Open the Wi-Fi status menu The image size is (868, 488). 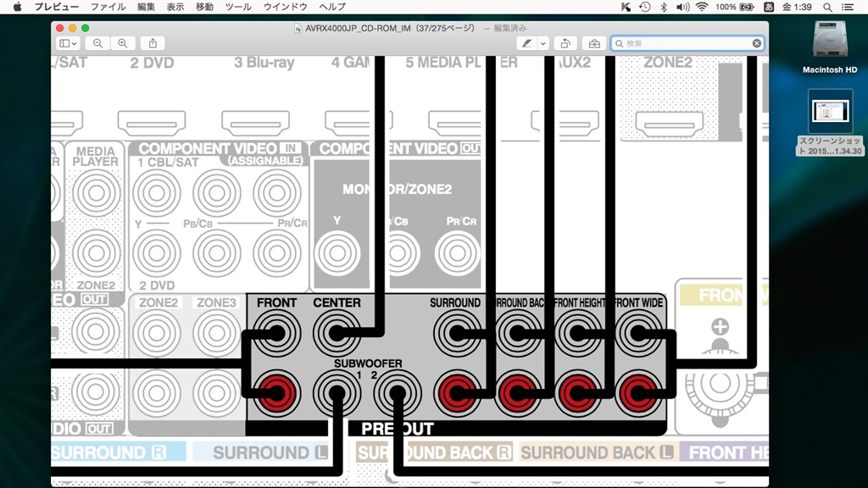pyautogui.click(x=702, y=7)
